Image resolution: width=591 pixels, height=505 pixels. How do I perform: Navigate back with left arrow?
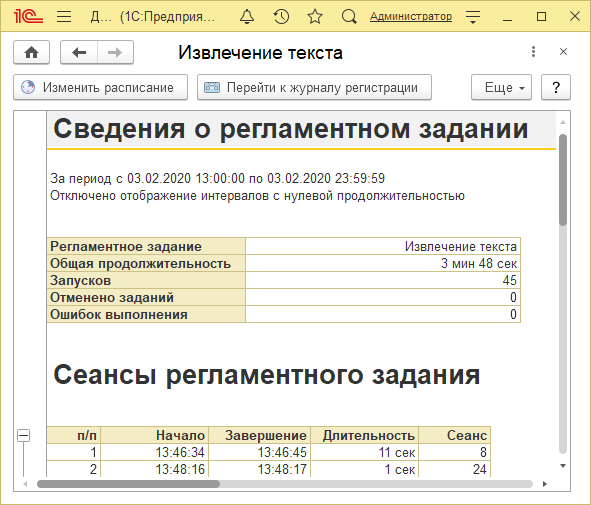[79, 52]
